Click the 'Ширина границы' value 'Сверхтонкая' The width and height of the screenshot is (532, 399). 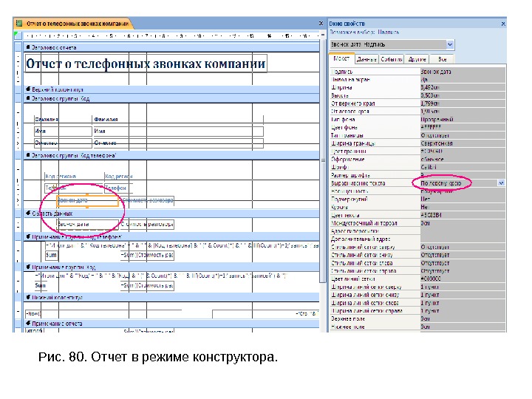463,143
